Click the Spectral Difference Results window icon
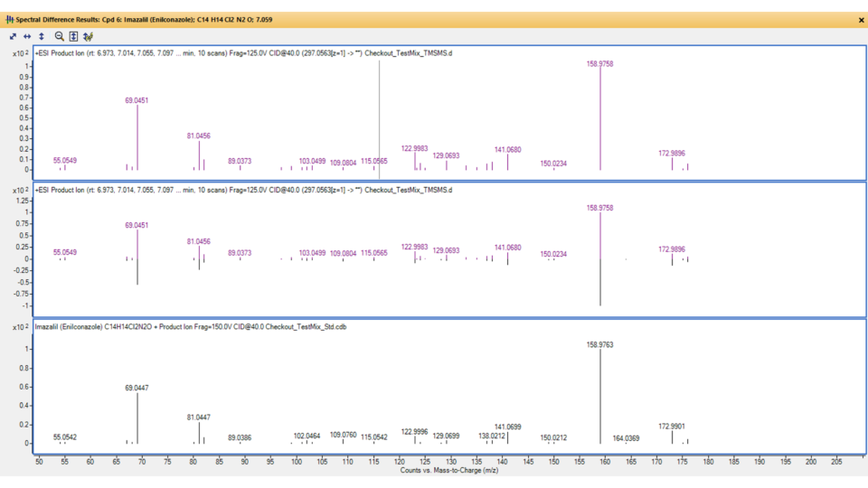 [x=9, y=19]
